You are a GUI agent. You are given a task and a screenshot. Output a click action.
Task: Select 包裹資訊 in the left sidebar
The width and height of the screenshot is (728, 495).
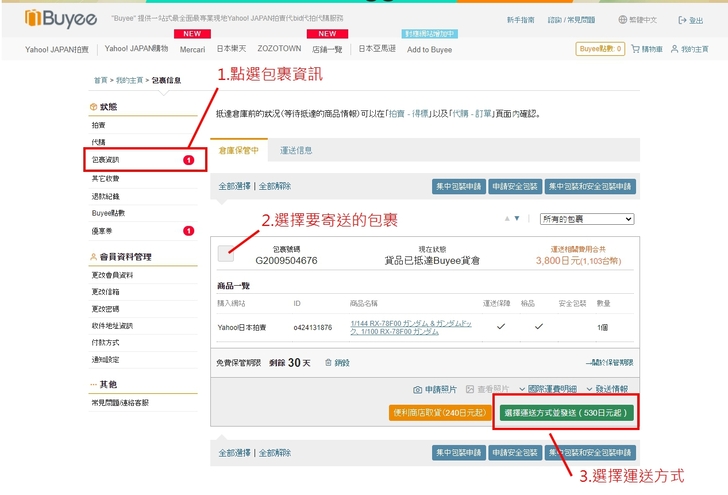106,159
